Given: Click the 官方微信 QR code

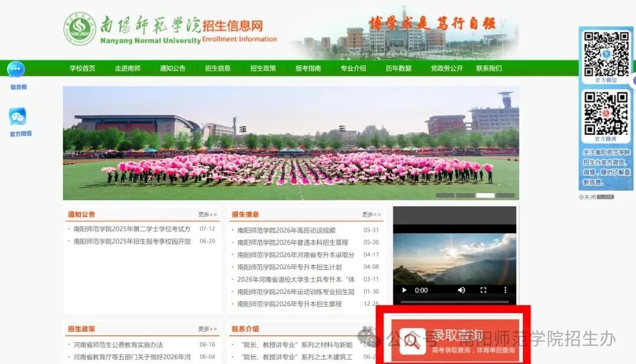Looking at the screenshot, I should (x=606, y=54).
